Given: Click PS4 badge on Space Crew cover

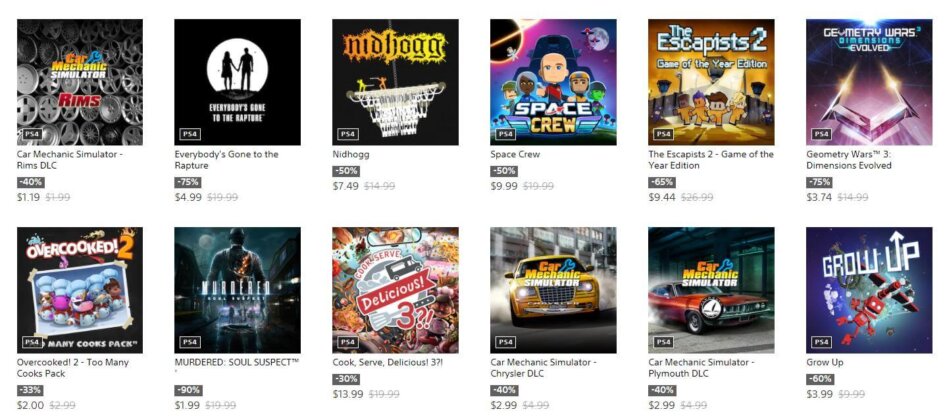Looking at the screenshot, I should click(506, 134).
